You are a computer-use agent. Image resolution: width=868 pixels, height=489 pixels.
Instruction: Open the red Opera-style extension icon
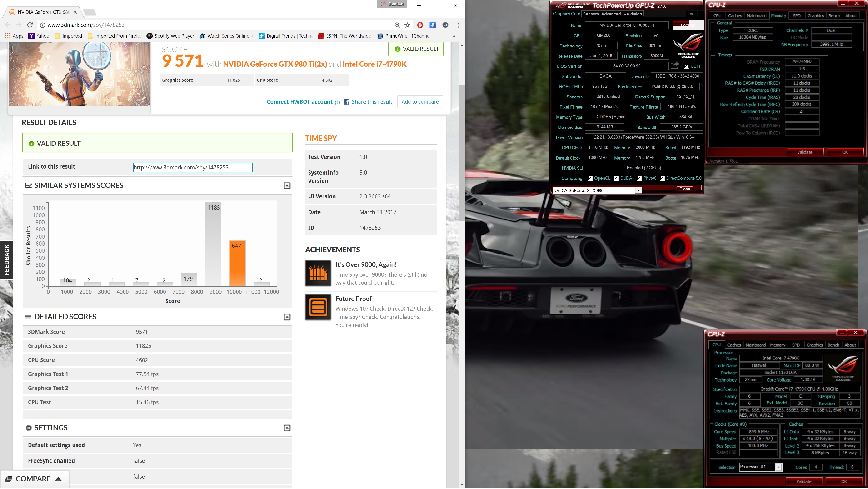pyautogui.click(x=420, y=25)
